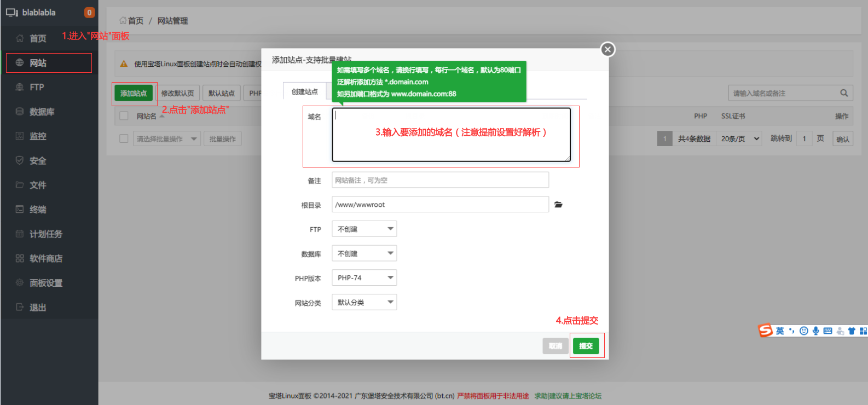This screenshot has height=405, width=868.
Task: Open the PHP版本 PHP-74 dropdown
Action: [364, 278]
